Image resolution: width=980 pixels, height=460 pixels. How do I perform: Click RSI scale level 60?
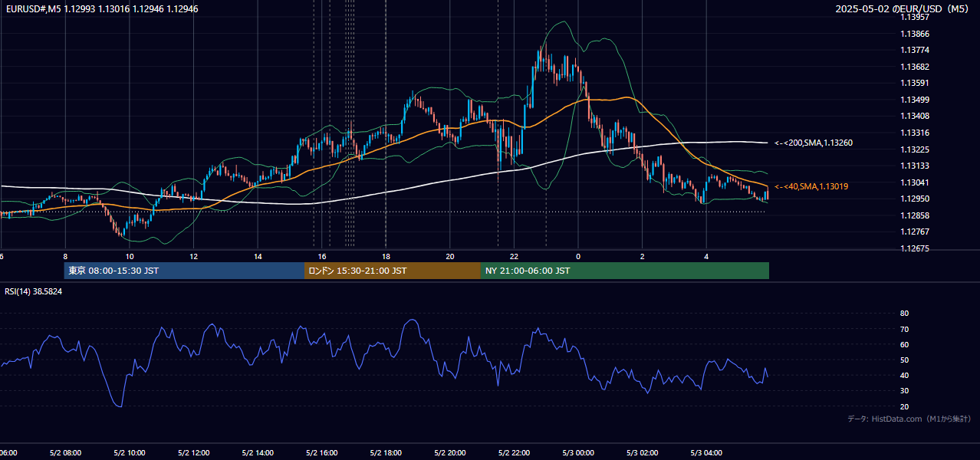[904, 344]
